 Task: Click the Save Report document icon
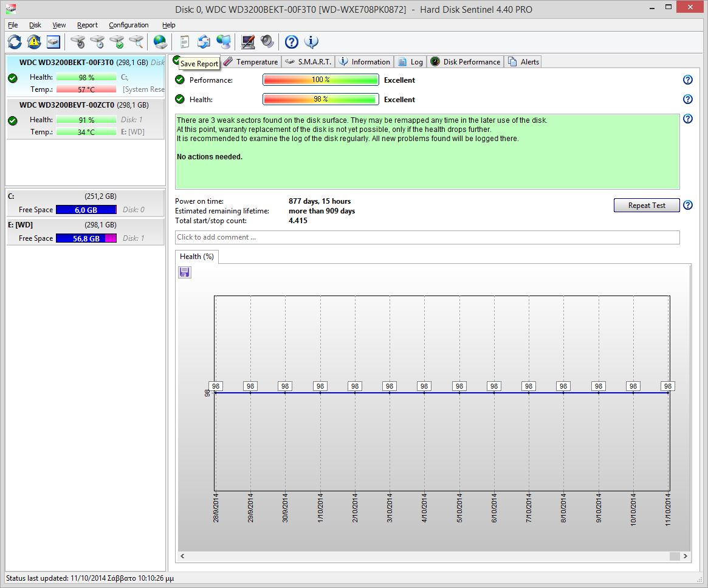point(184,42)
